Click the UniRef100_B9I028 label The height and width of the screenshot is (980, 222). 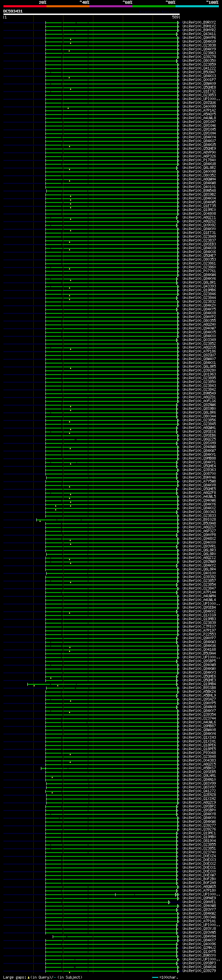[x=199, y=519]
